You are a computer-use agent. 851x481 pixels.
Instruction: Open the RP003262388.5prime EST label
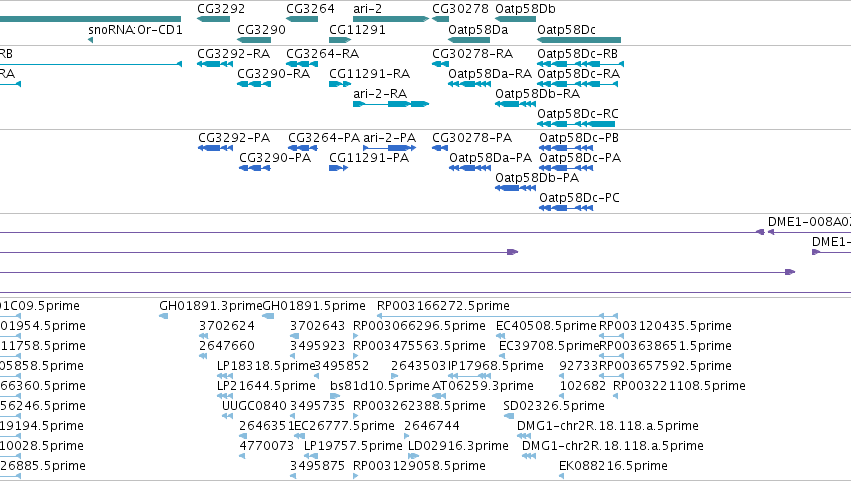pyautogui.click(x=419, y=407)
